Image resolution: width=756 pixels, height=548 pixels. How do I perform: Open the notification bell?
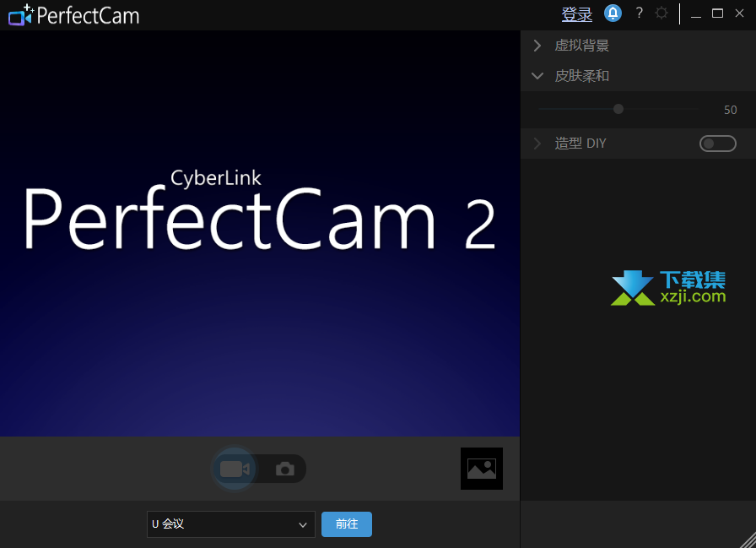tap(613, 13)
